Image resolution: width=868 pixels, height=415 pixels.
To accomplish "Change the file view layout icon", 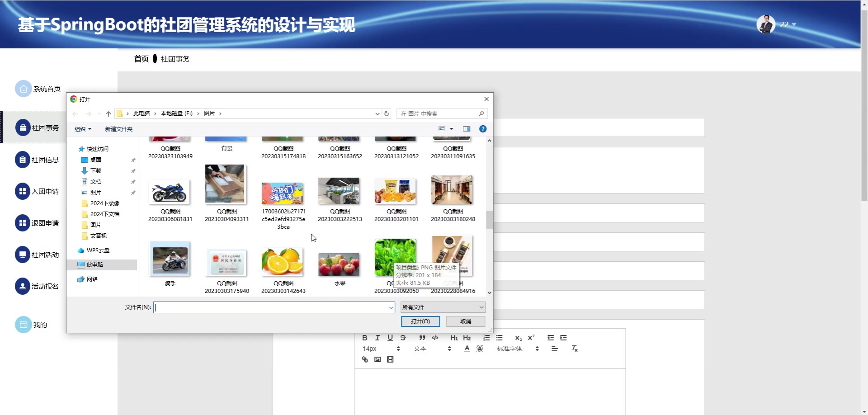I will pyautogui.click(x=442, y=129).
